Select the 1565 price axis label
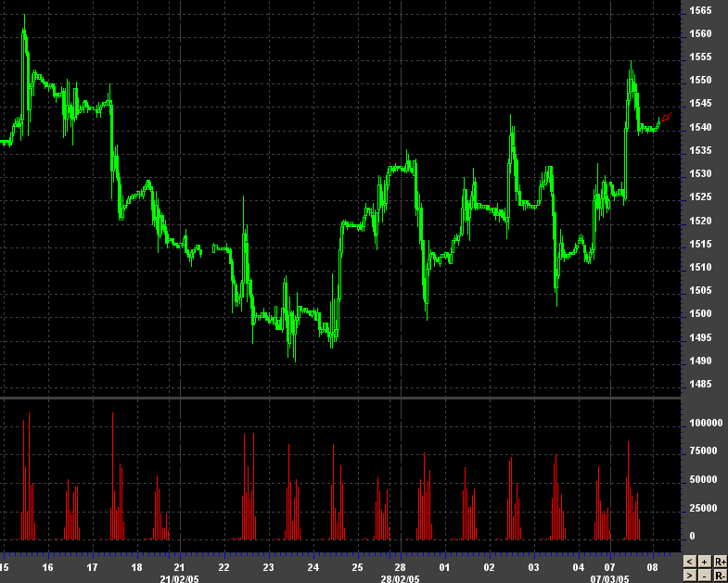The image size is (728, 583). coord(700,11)
